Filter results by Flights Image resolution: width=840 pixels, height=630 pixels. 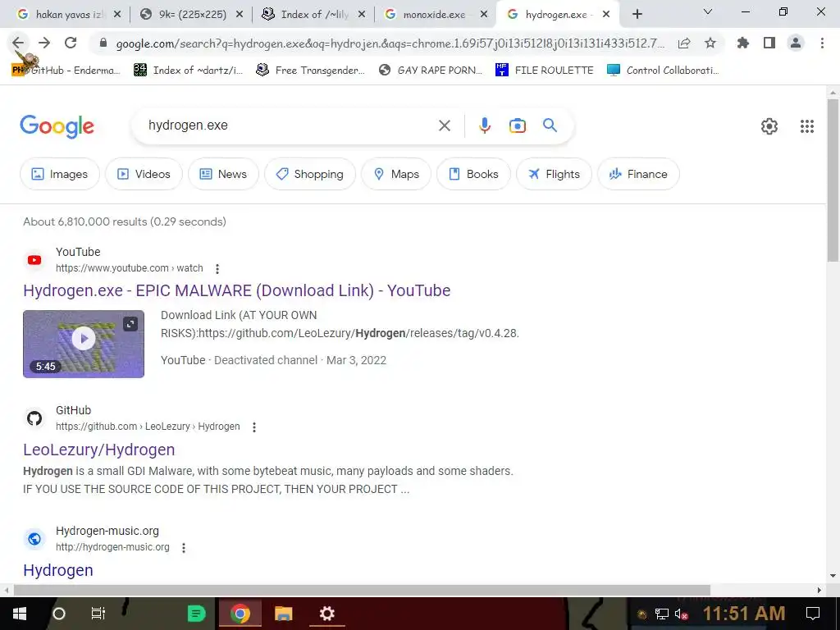click(554, 174)
